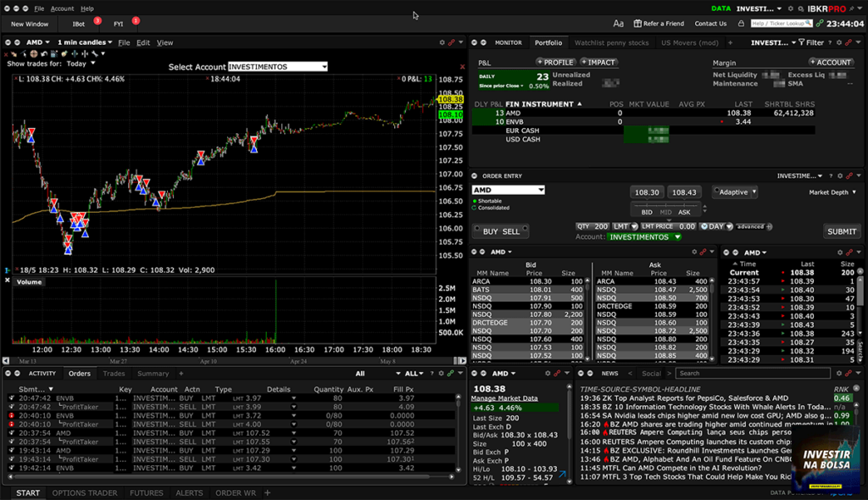Open the Activity panel gear settings

pos(441,374)
